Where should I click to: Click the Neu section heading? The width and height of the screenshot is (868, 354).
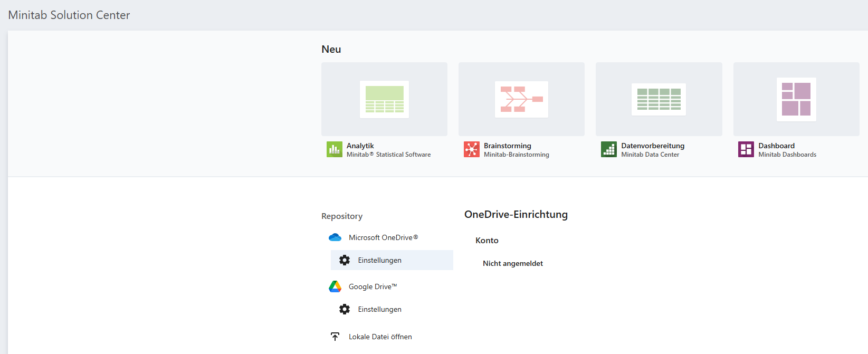(331, 49)
